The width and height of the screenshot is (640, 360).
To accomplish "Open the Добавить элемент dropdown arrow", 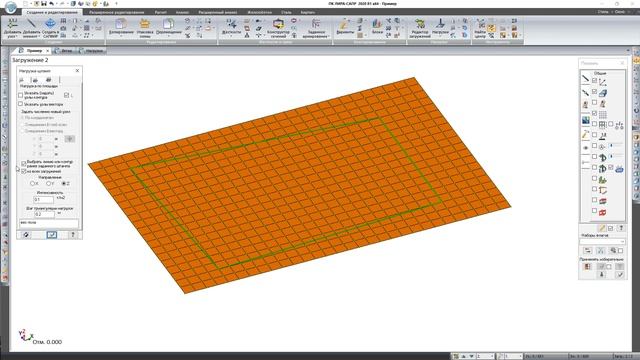I will tap(39, 36).
